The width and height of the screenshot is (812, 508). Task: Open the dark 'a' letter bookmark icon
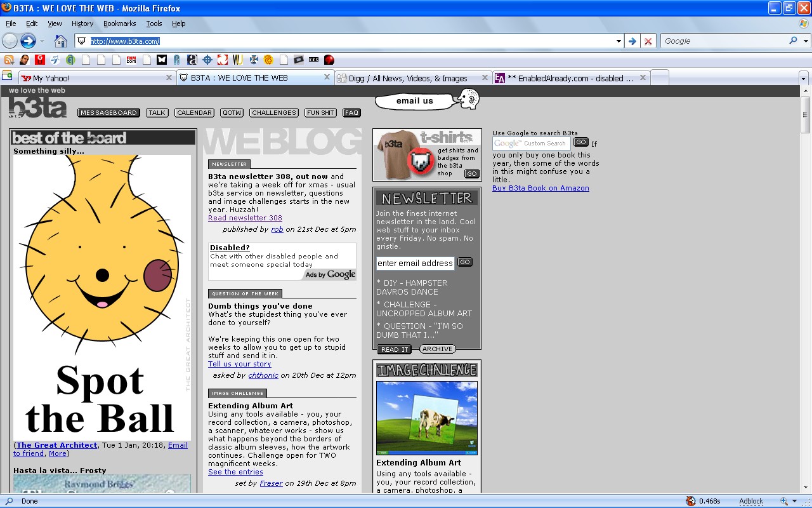192,60
